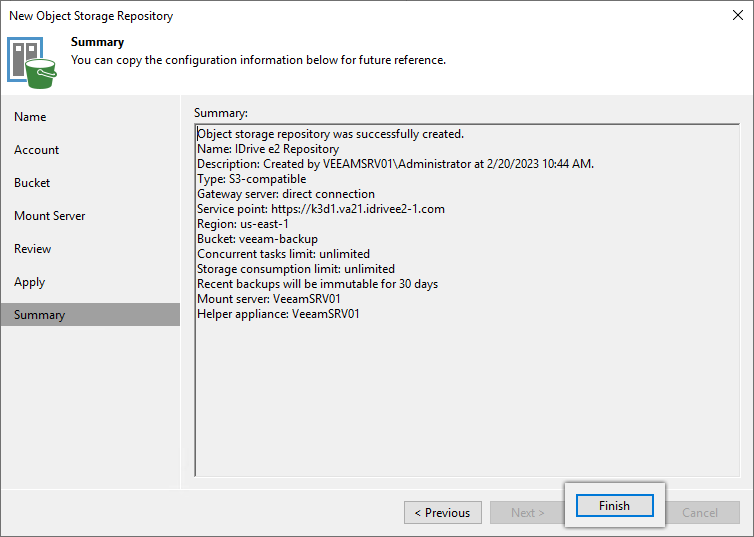Click the 'Region: us-east-1' line

(243, 224)
